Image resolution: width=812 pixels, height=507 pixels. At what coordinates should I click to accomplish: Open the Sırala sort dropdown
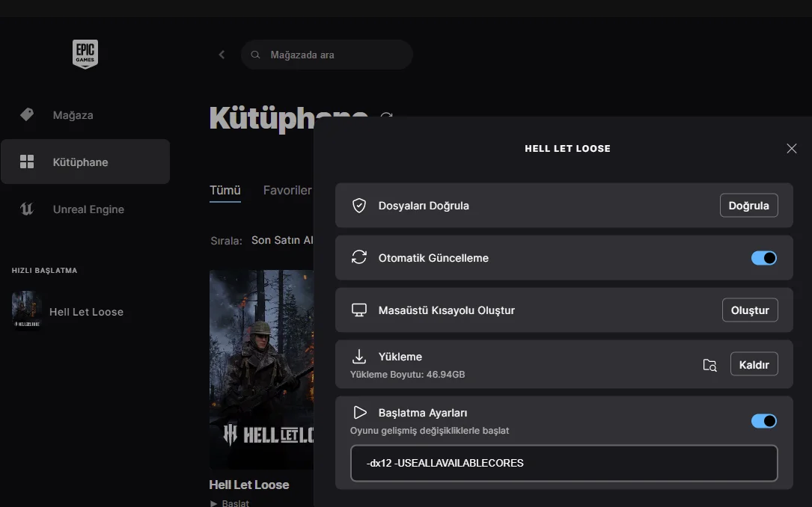tap(282, 240)
